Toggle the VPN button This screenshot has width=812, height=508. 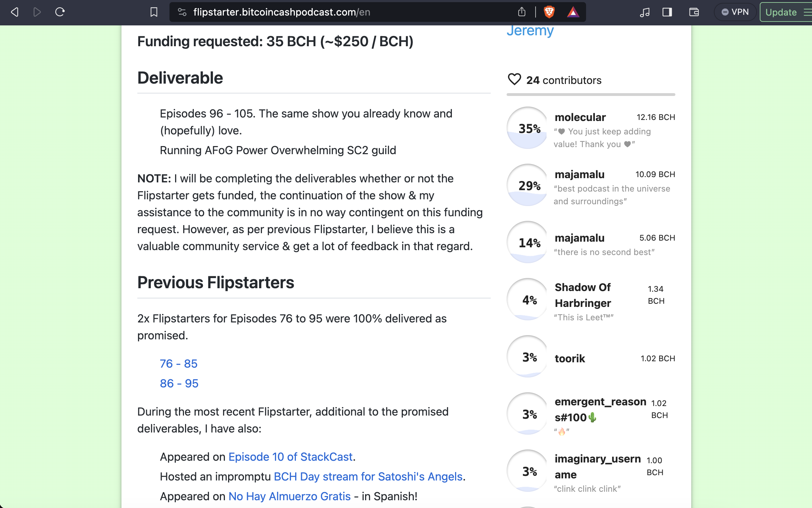pyautogui.click(x=735, y=12)
